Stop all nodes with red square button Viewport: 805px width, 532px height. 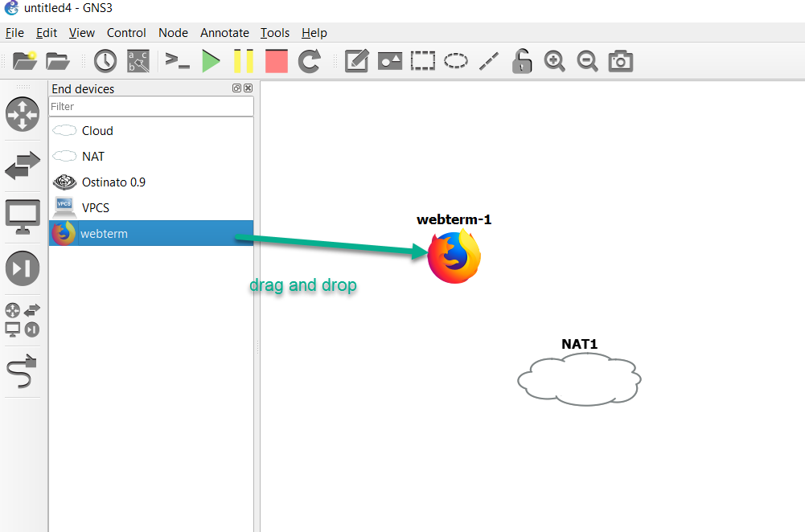click(276, 61)
